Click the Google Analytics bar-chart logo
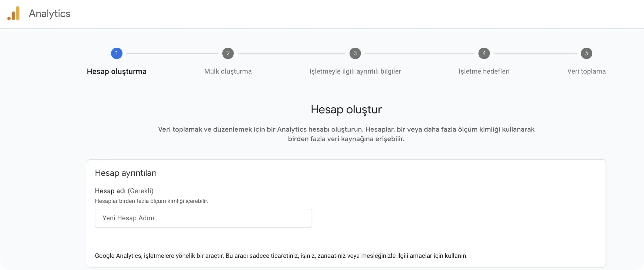 [13, 13]
